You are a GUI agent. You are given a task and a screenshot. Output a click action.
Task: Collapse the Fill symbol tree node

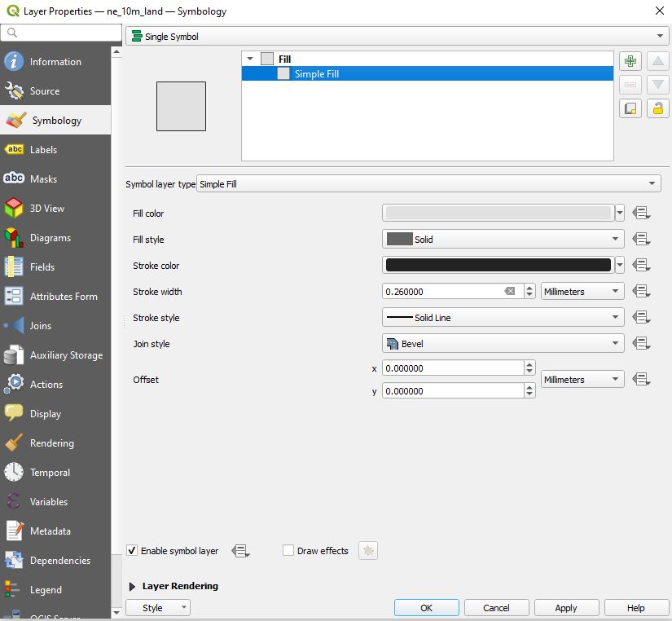coord(250,59)
